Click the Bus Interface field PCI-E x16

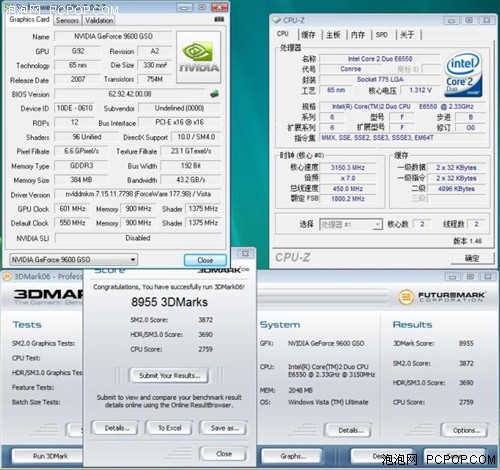coord(179,122)
